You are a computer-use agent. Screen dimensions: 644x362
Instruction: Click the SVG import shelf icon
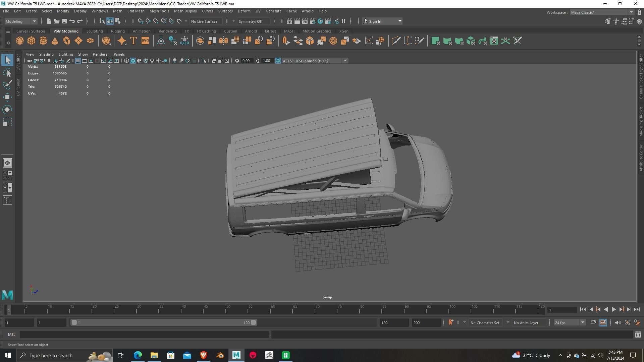pos(145,41)
